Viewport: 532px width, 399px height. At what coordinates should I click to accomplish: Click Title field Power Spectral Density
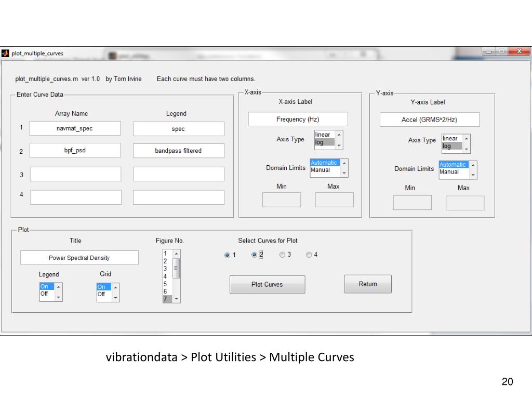[x=79, y=258]
